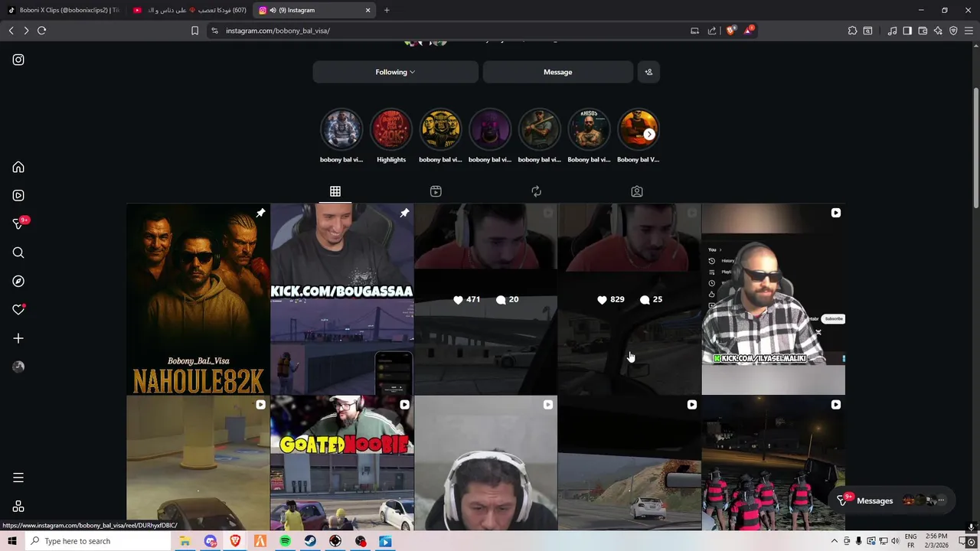This screenshot has height=551, width=980.
Task: Show more highlights with the arrow
Action: [x=649, y=134]
